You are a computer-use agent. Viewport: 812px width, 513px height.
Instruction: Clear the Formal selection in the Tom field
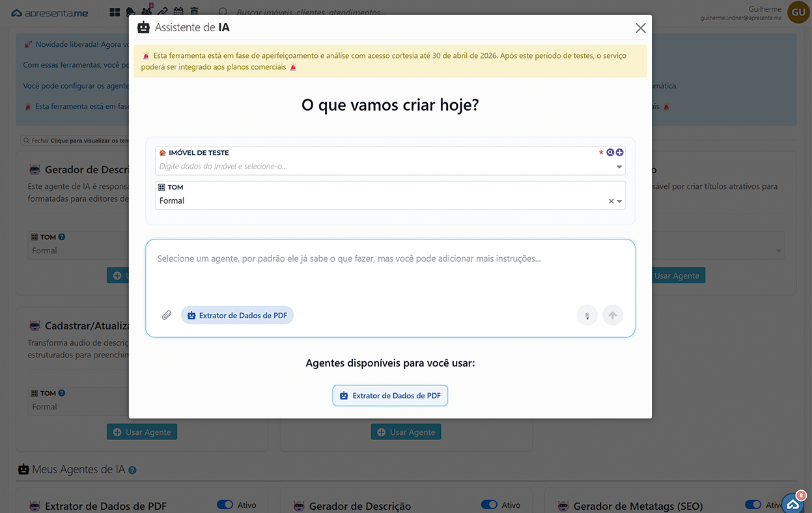click(611, 201)
